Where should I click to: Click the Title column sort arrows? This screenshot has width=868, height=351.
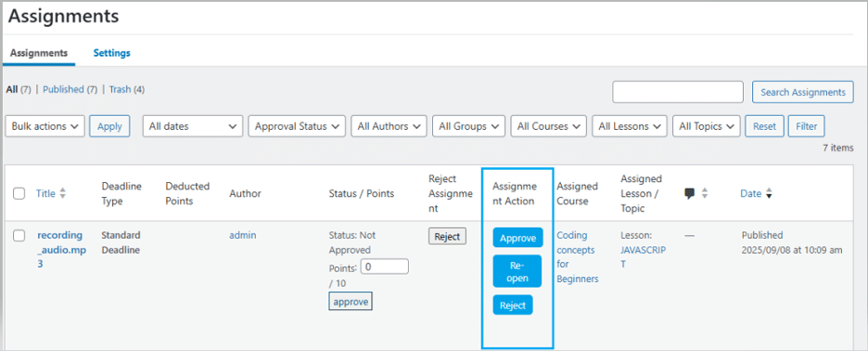62,193
